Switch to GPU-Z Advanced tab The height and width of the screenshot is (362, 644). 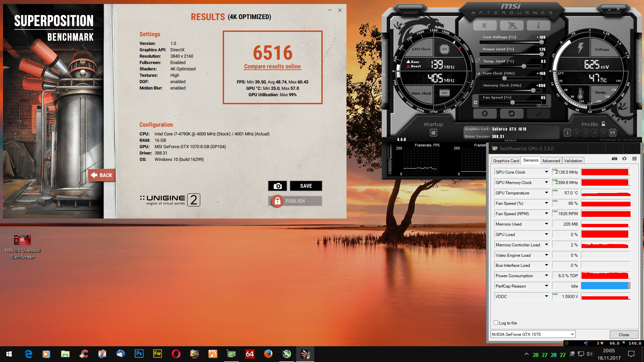click(x=551, y=161)
